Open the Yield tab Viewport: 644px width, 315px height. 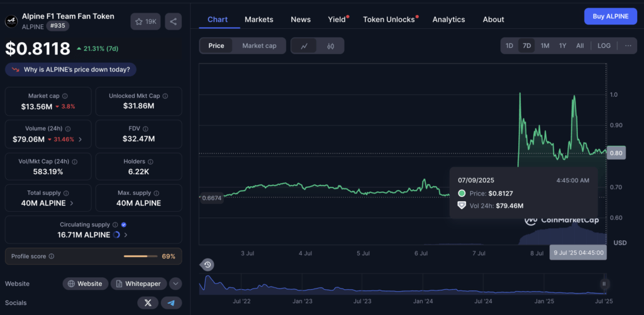(337, 19)
